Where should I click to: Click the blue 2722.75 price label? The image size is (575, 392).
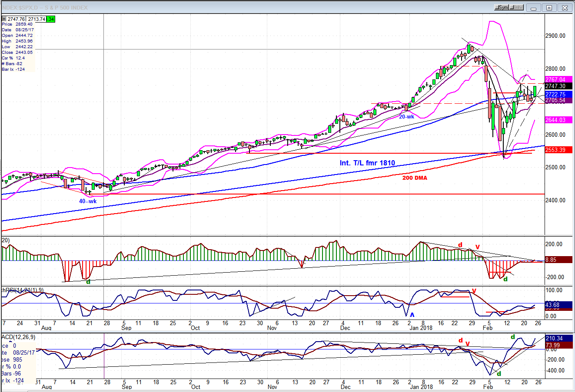(x=555, y=95)
